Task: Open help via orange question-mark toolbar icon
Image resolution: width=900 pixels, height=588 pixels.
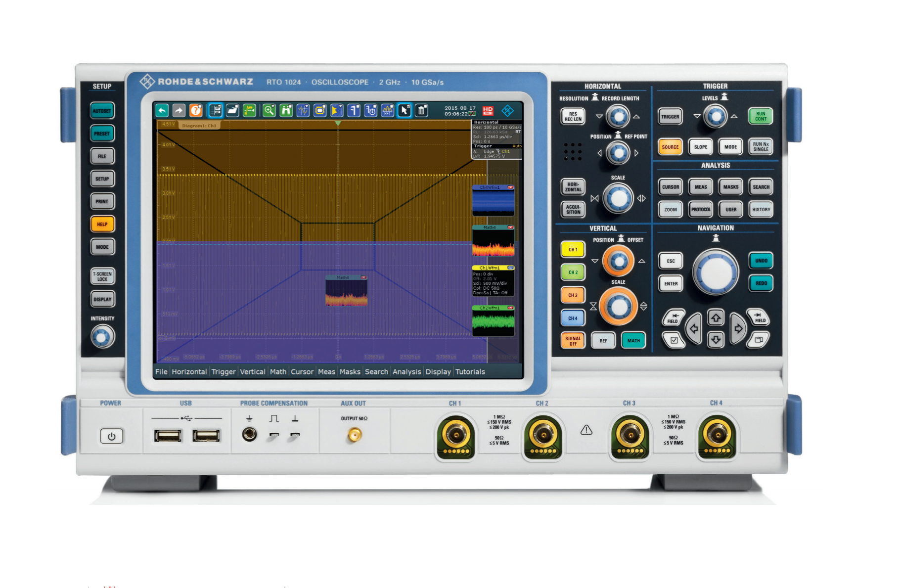Action: tap(196, 110)
